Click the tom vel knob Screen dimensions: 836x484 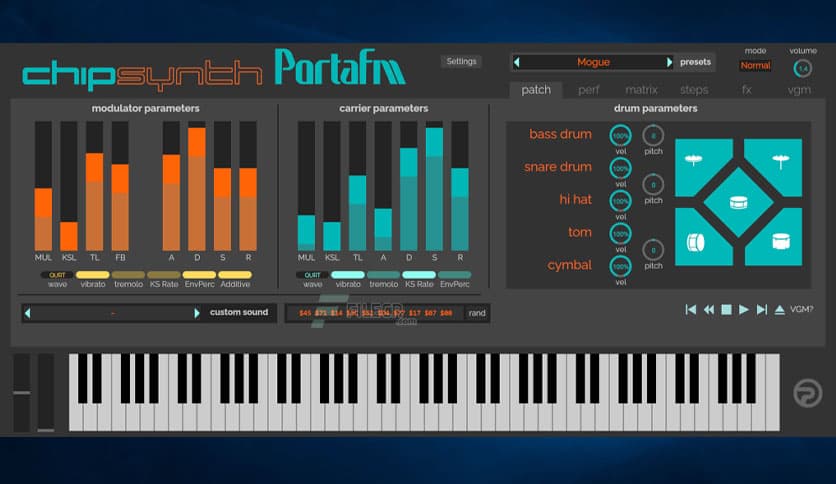621,233
